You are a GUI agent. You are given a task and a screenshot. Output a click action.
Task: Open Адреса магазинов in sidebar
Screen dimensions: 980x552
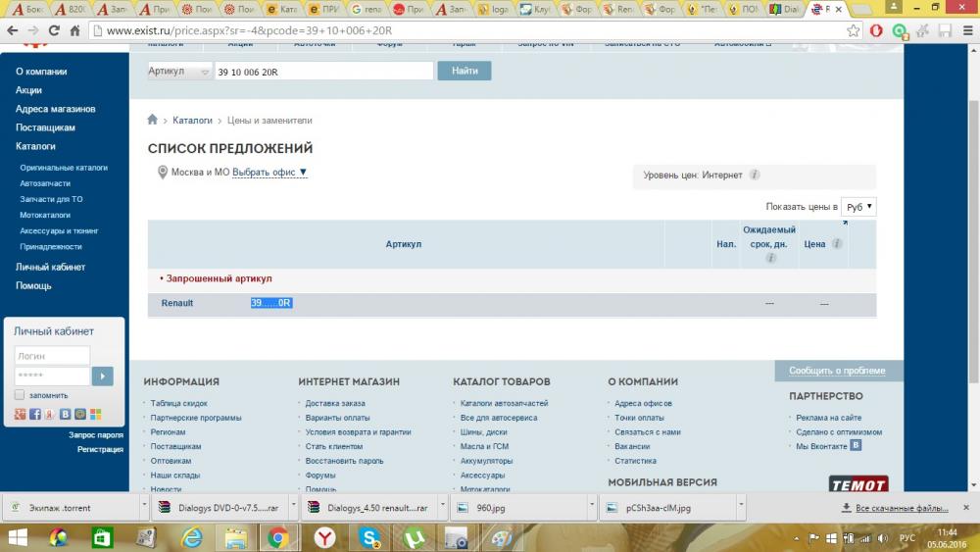[x=56, y=109]
